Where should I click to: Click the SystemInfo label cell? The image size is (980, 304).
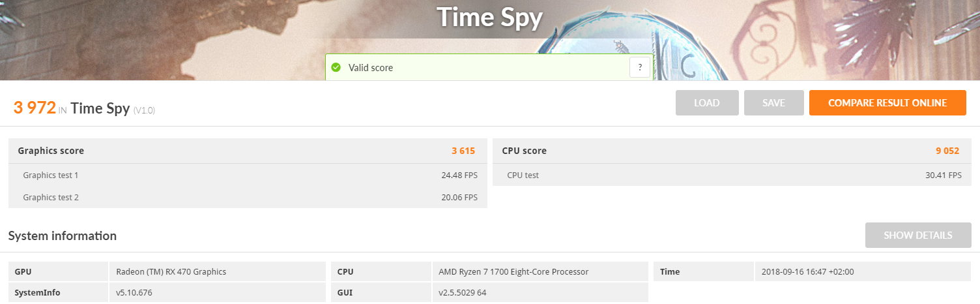click(57, 292)
